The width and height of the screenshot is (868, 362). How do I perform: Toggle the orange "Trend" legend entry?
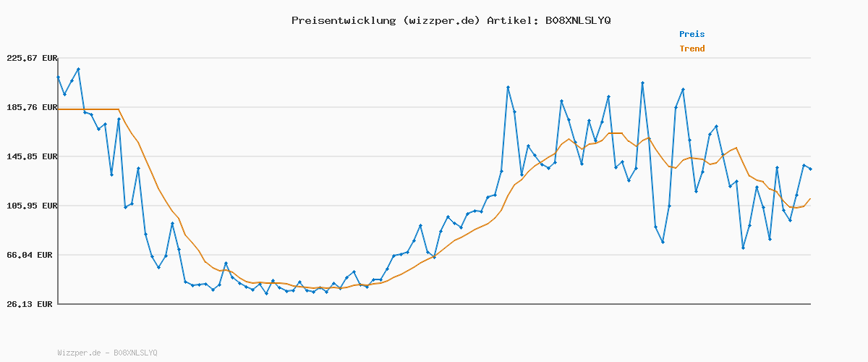tap(692, 49)
